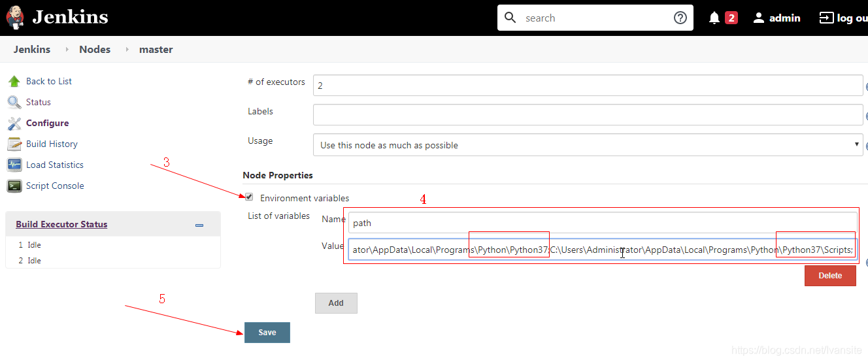Screen dimensions: 868x362
Task: Collapse the Build Executor Status panel
Action: coord(199,225)
